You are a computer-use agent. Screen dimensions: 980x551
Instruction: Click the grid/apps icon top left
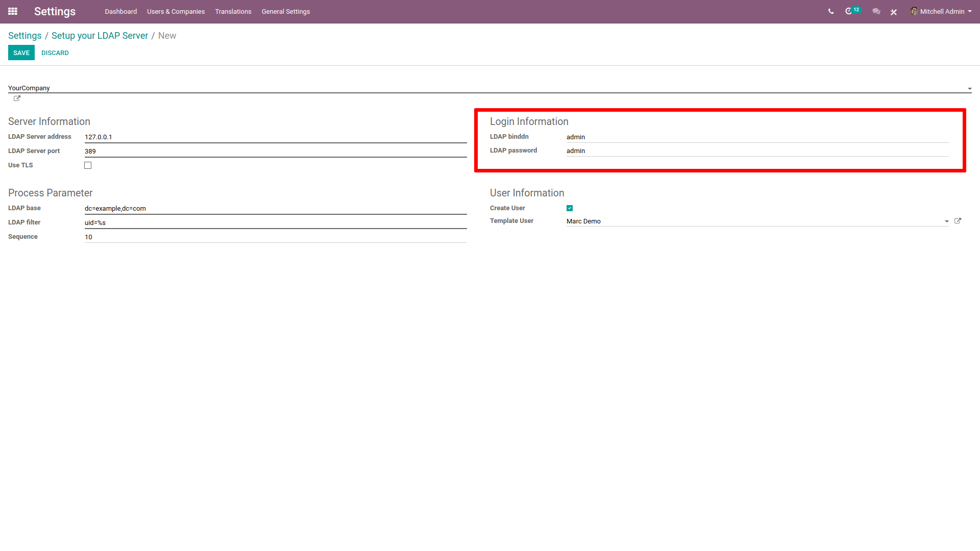coord(13,11)
